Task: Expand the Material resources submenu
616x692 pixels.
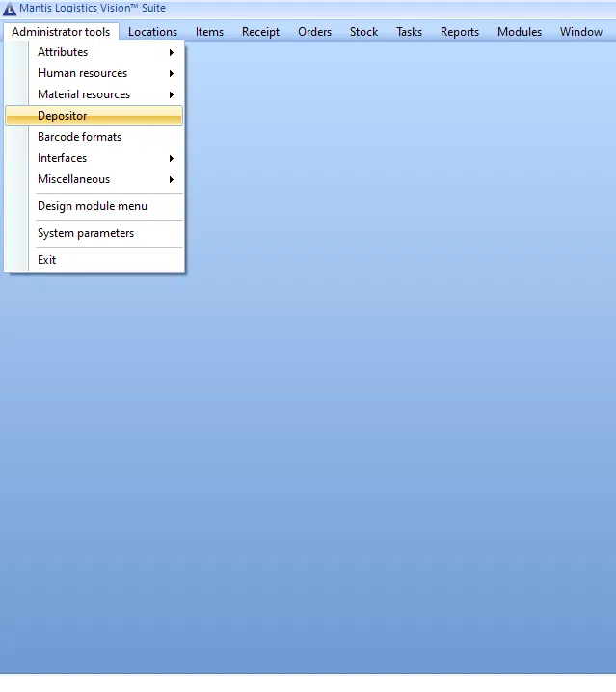Action: click(84, 94)
